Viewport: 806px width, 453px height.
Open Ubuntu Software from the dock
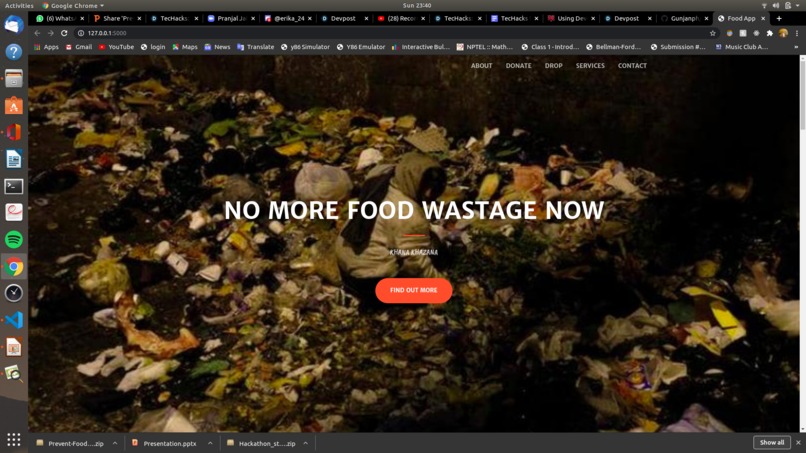click(13, 105)
